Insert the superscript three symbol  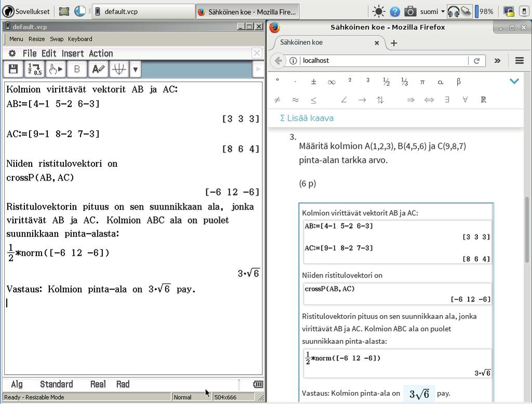[x=368, y=80]
